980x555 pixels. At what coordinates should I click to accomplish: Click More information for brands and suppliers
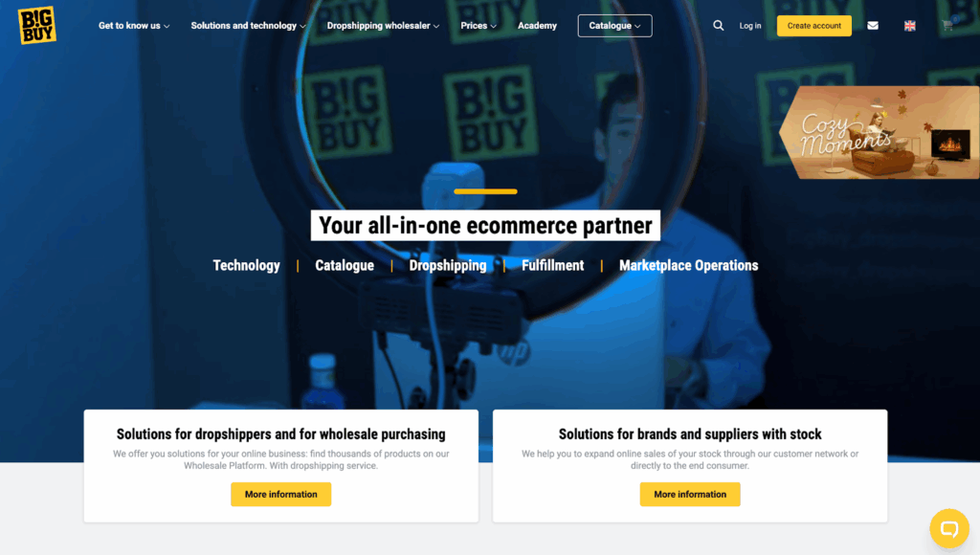coord(690,495)
